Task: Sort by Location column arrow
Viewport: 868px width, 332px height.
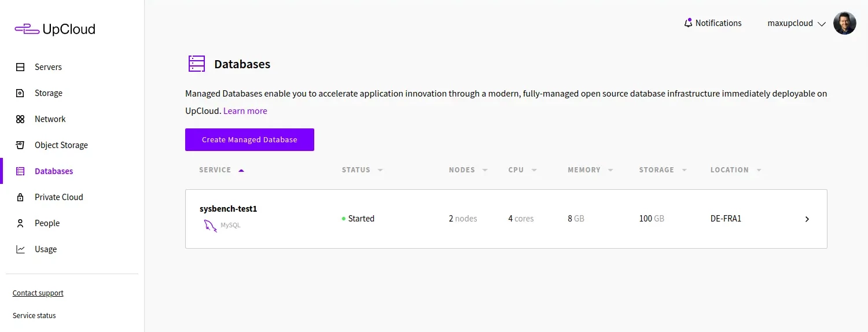Action: tap(759, 170)
